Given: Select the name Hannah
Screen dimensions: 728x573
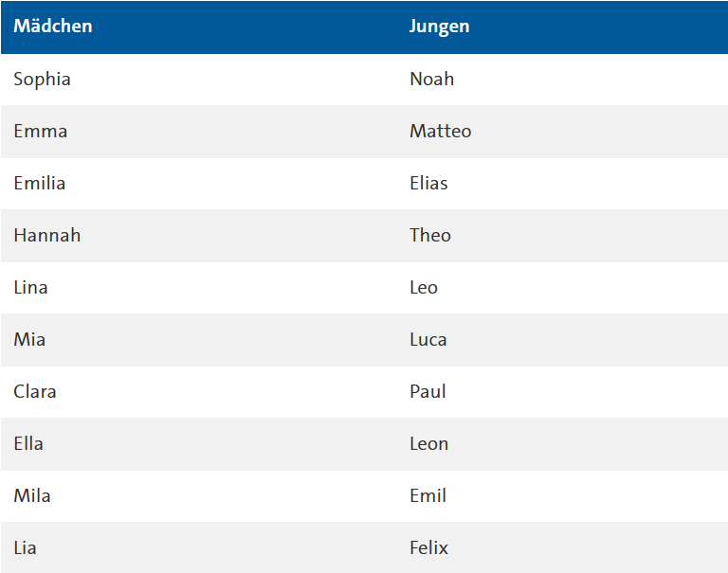Looking at the screenshot, I should click(x=47, y=236).
